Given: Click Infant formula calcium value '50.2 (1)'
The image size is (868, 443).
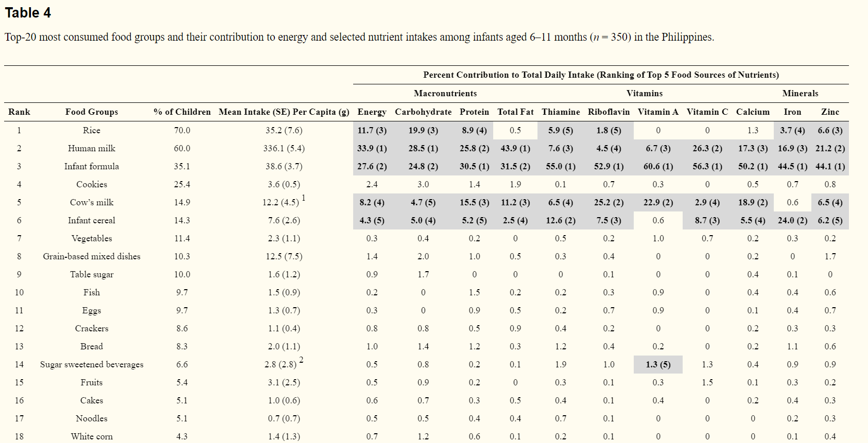Looking at the screenshot, I should (x=753, y=167).
